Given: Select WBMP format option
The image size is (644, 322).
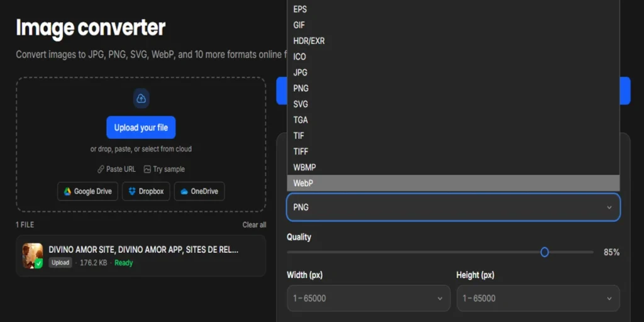Looking at the screenshot, I should coord(453,167).
